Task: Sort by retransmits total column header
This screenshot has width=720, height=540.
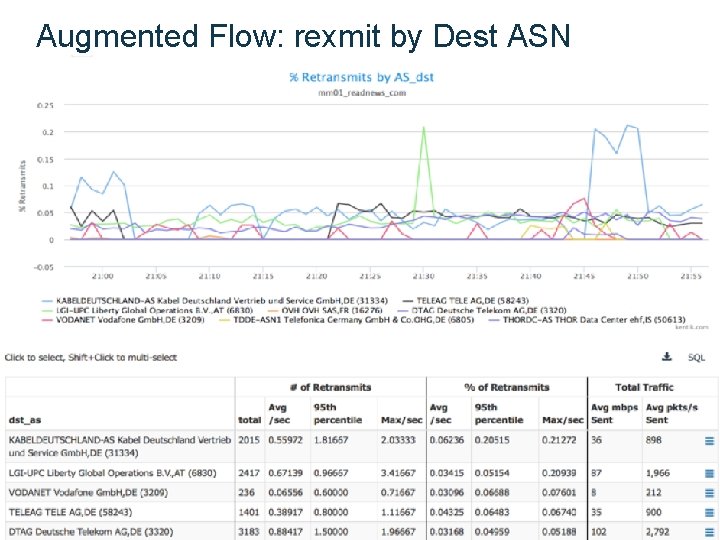Action: [x=249, y=420]
